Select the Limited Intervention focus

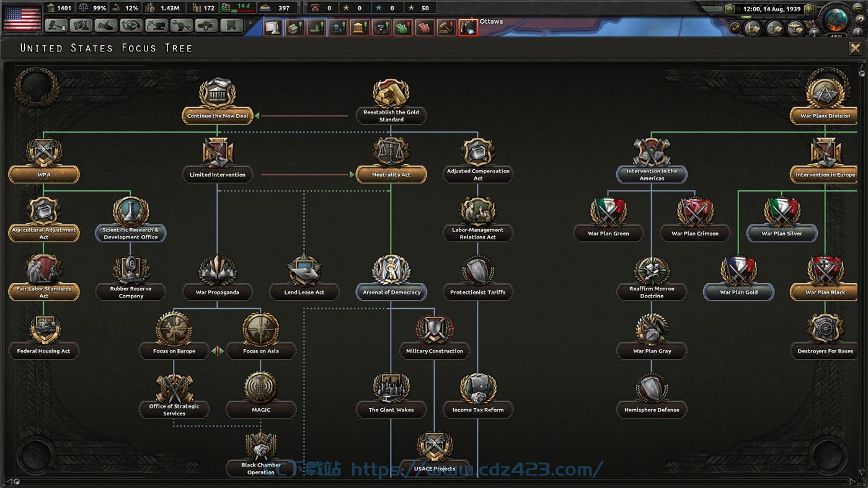point(218,160)
